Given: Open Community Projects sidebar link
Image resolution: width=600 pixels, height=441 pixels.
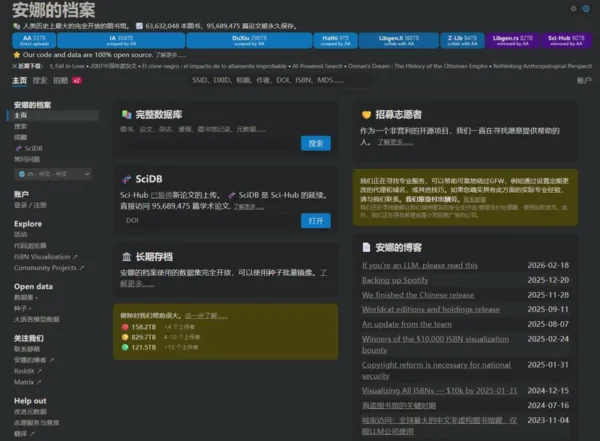Looking at the screenshot, I should tap(49, 268).
